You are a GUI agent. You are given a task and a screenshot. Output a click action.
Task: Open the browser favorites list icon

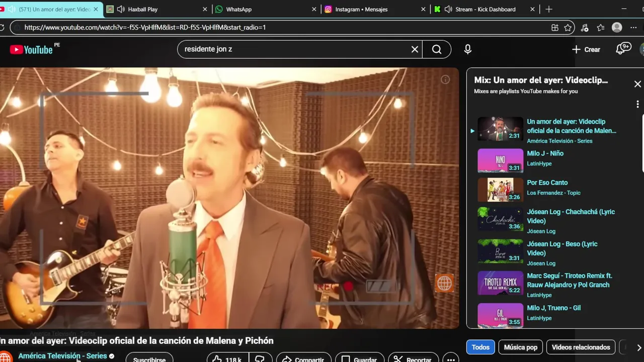[x=601, y=28]
